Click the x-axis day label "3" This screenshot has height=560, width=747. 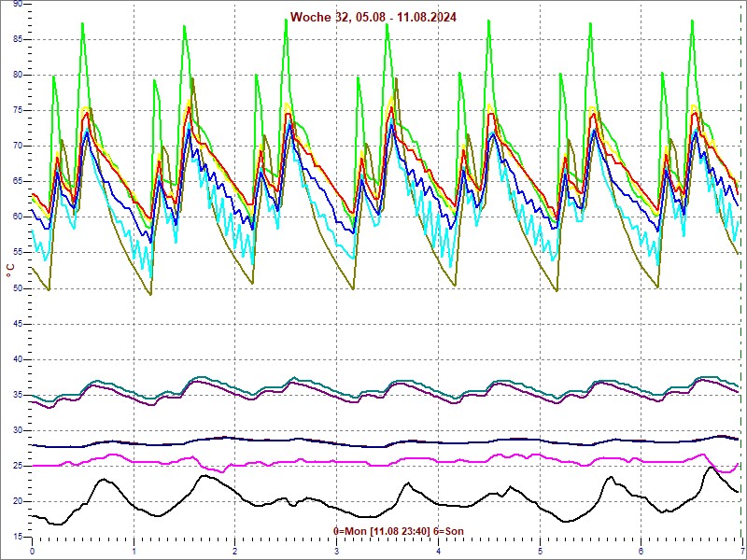[337, 552]
